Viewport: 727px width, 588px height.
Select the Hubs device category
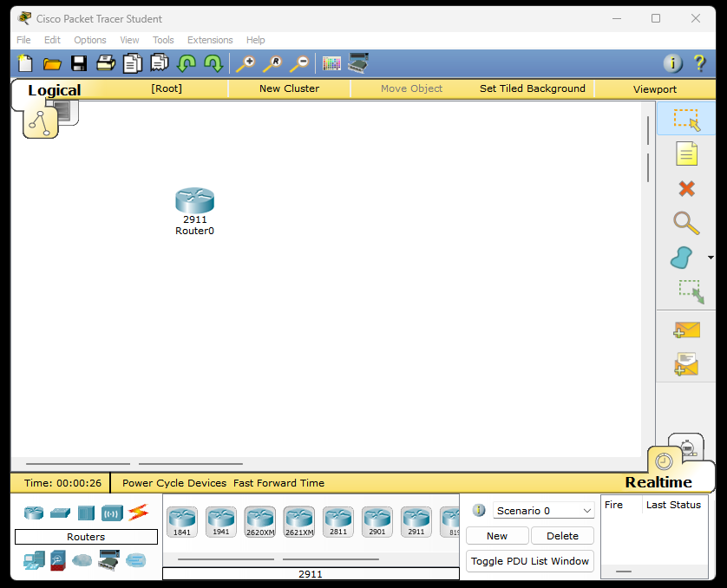[x=86, y=513]
